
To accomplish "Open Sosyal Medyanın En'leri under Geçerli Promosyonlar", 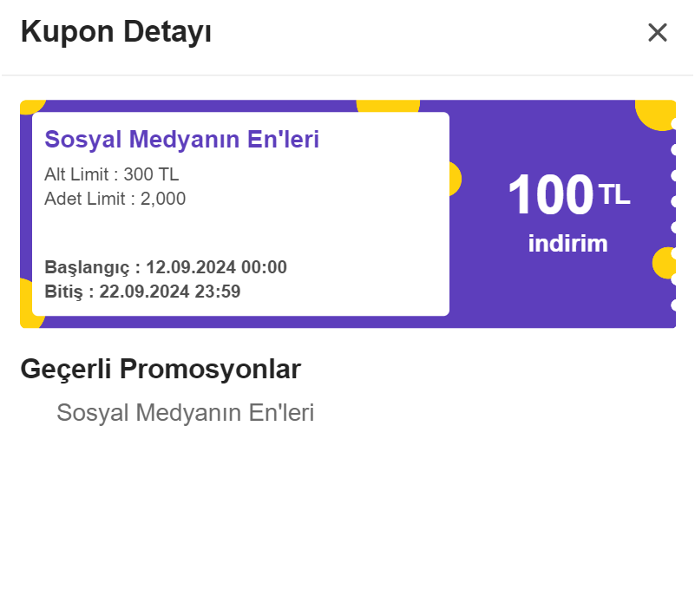I will [x=185, y=413].
